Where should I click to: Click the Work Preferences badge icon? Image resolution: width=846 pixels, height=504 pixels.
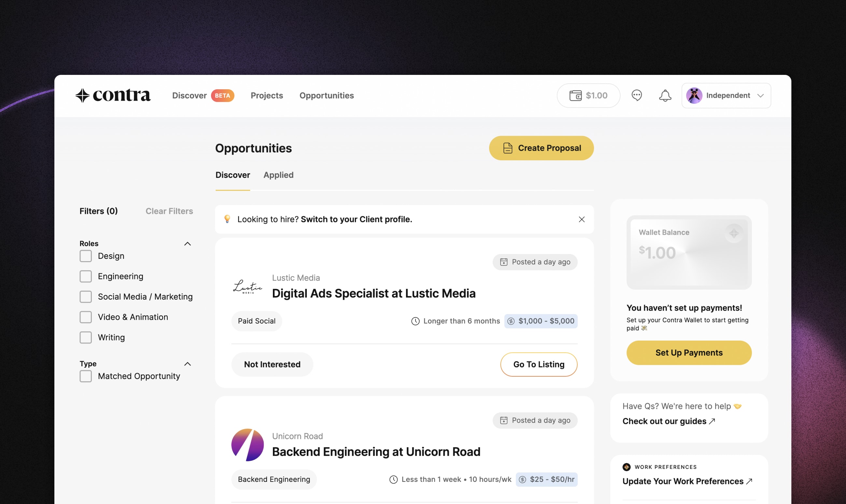(626, 467)
